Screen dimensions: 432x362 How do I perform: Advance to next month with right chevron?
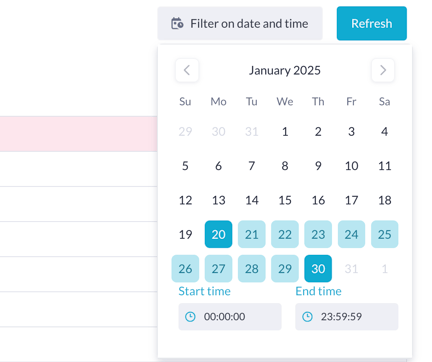(383, 70)
